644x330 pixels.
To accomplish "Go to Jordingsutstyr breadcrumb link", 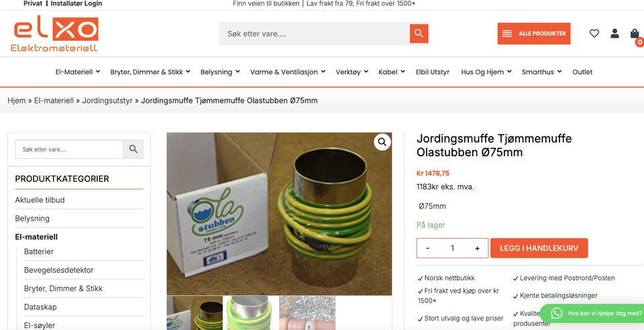I will click(107, 101).
